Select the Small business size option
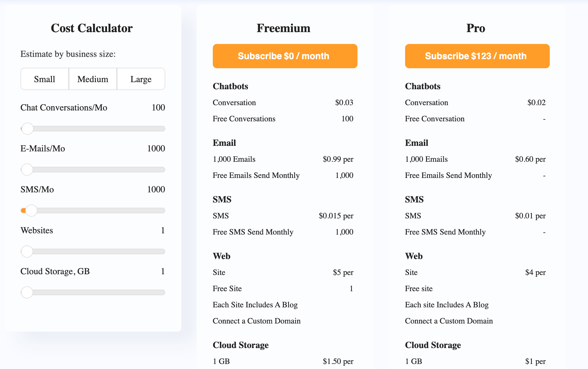Screen dimensions: 588x369 pos(45,79)
